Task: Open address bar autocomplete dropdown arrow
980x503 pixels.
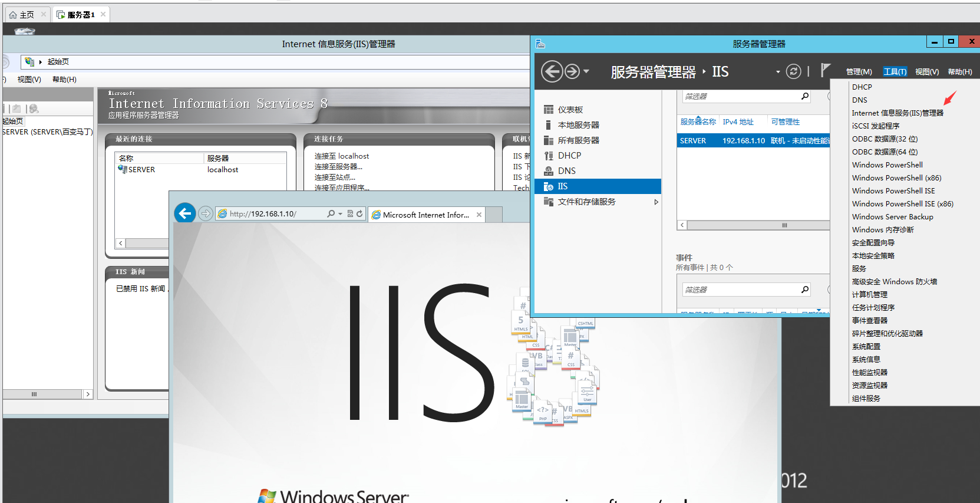Action: click(340, 213)
